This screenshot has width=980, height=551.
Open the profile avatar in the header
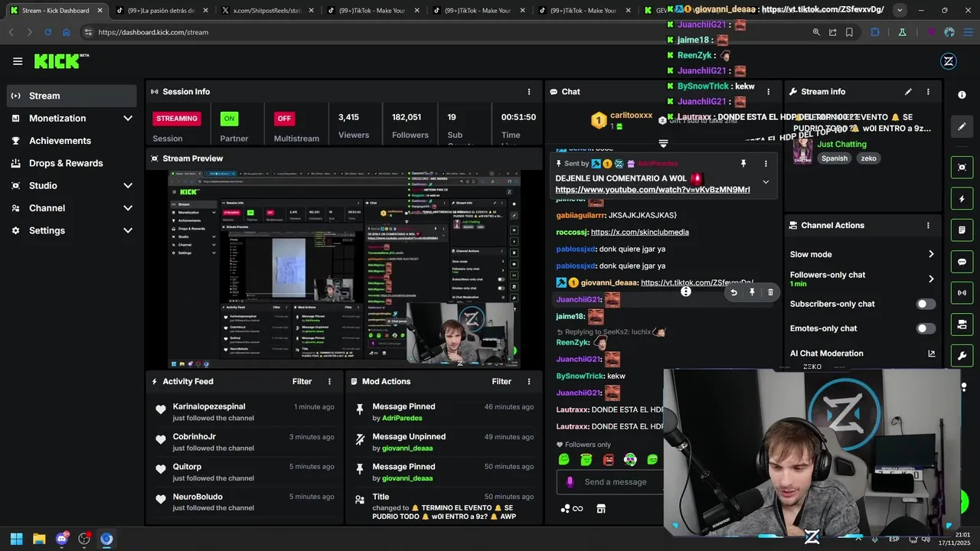coord(949,61)
